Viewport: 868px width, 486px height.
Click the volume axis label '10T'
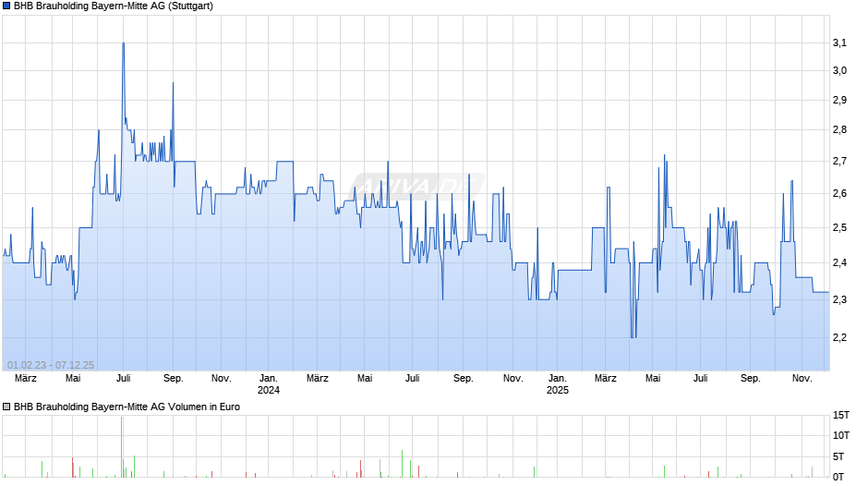pos(841,435)
